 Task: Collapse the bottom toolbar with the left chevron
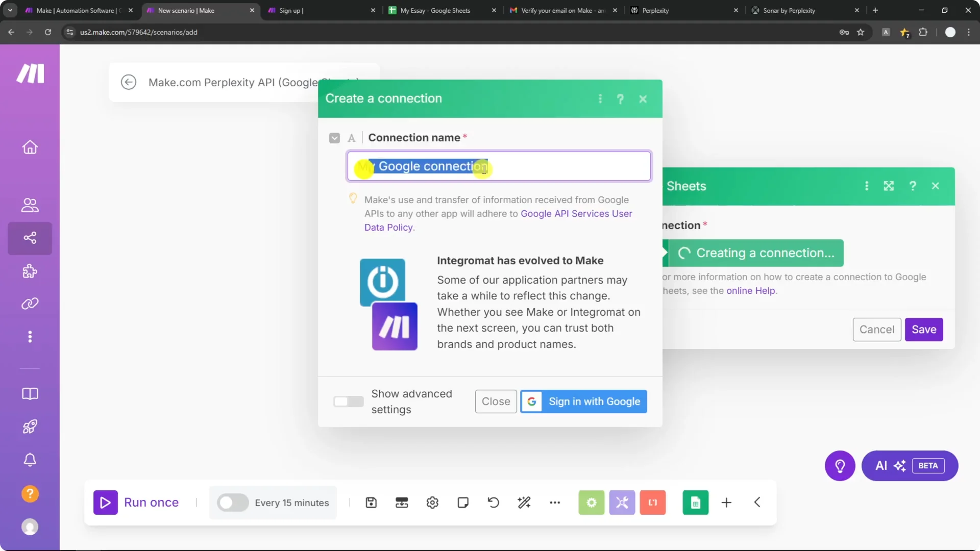[x=757, y=502]
